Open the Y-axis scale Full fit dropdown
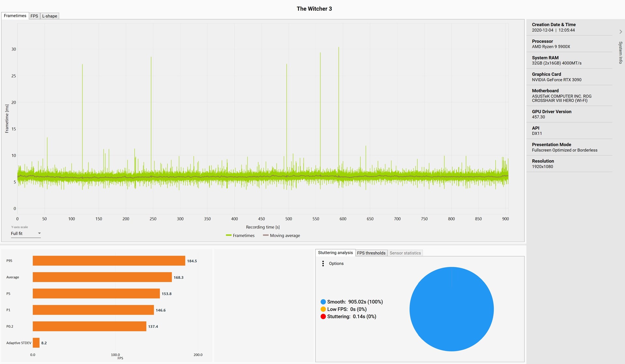This screenshot has height=364, width=625. (x=26, y=234)
